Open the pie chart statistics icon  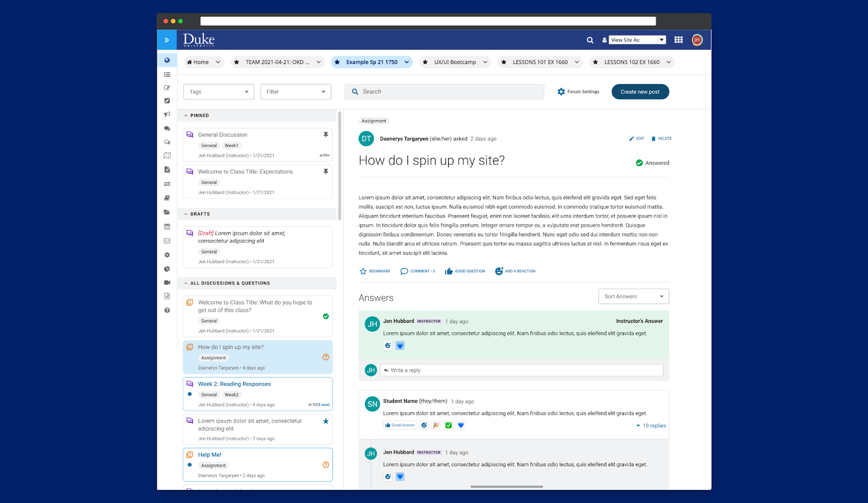tap(167, 269)
